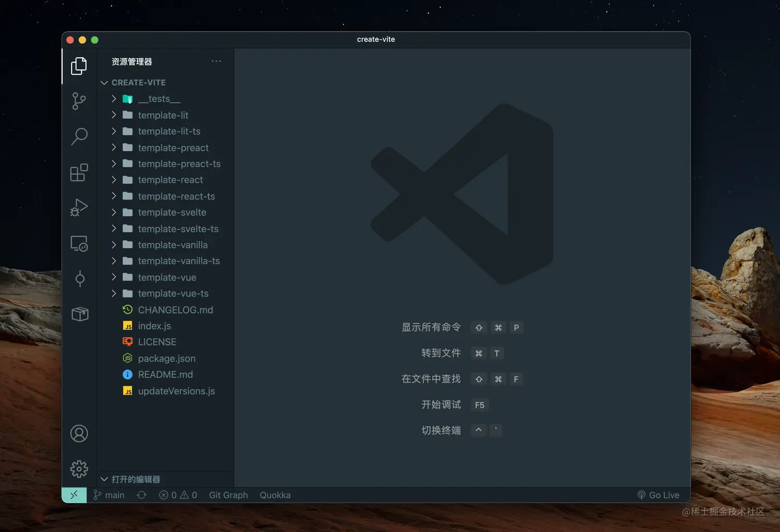This screenshot has height=532, width=780.
Task: Click the 显示所有命令 shortcut hint
Action: pos(431,327)
